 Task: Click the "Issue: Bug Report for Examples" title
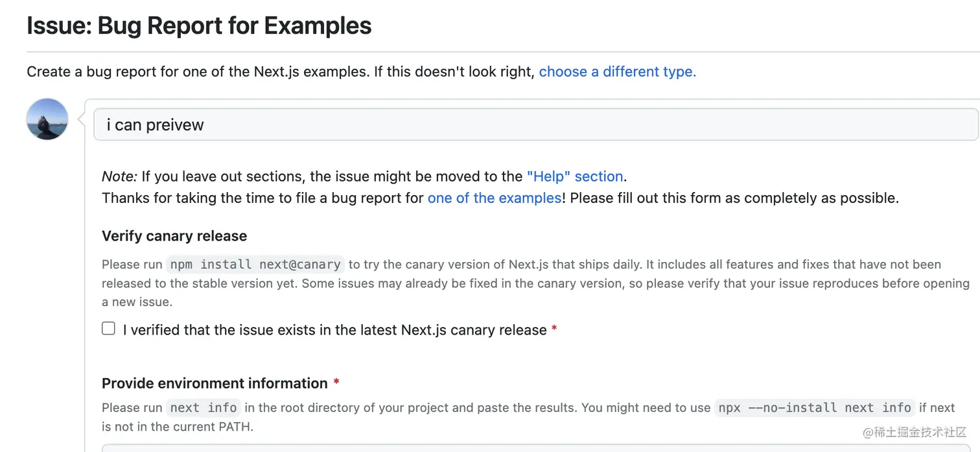(199, 26)
